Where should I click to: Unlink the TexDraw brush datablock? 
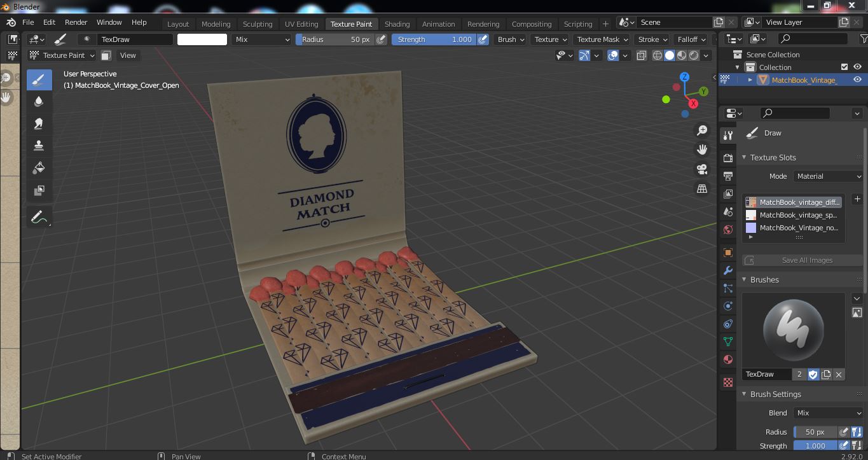(x=839, y=374)
